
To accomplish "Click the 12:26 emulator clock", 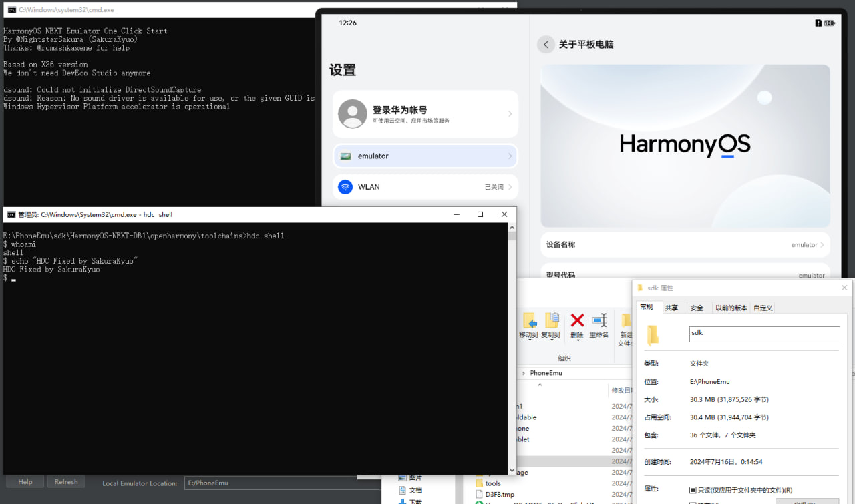I will [348, 23].
